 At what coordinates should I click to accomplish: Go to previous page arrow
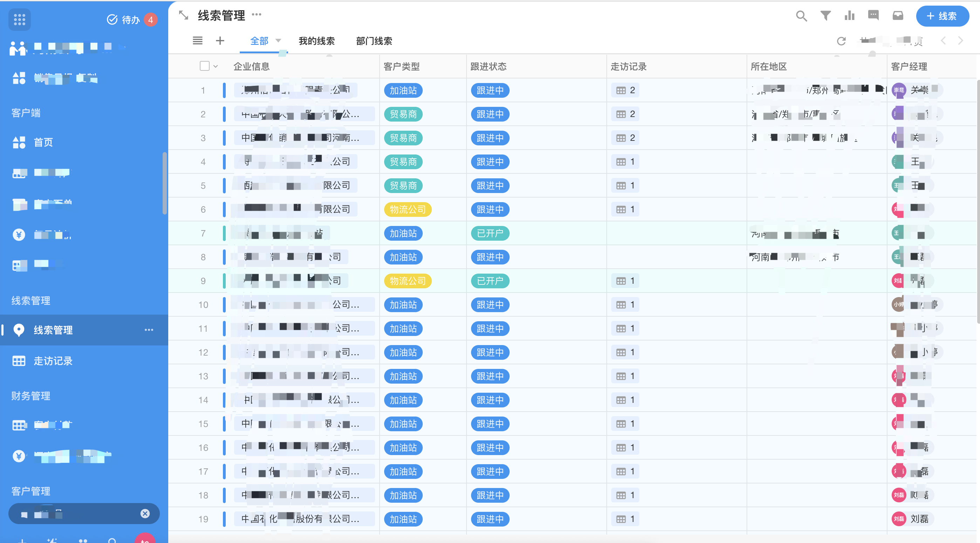[x=943, y=41]
